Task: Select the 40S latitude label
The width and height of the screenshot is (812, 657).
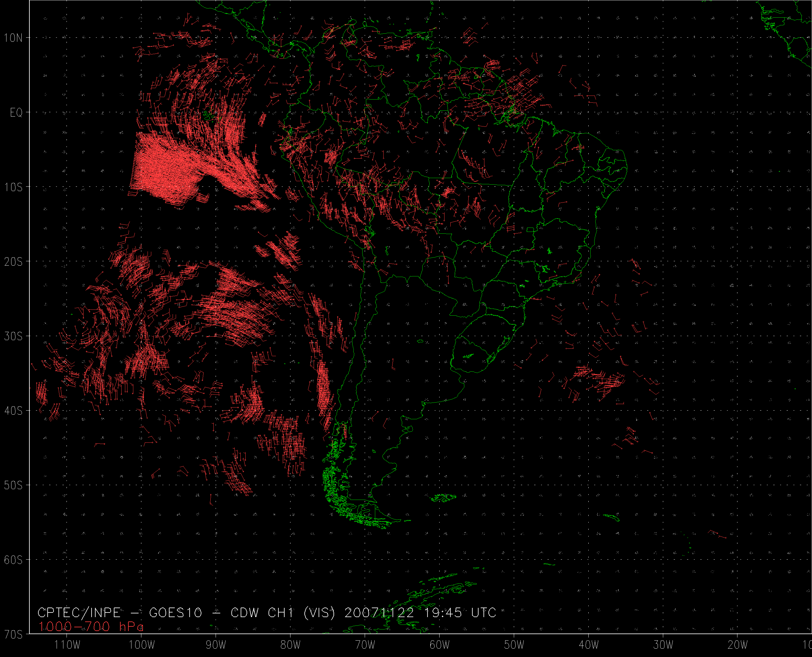Action: [x=13, y=411]
